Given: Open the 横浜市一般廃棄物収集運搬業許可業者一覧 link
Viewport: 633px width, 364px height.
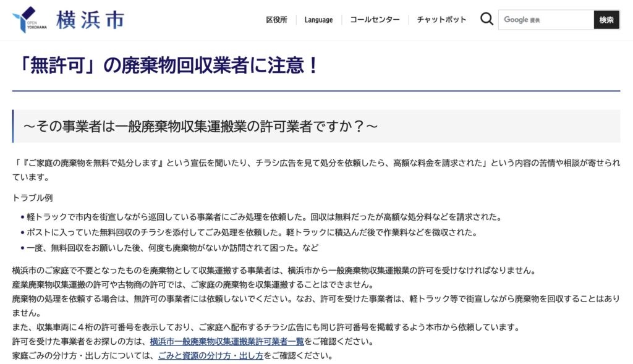Looking at the screenshot, I should point(226,342).
